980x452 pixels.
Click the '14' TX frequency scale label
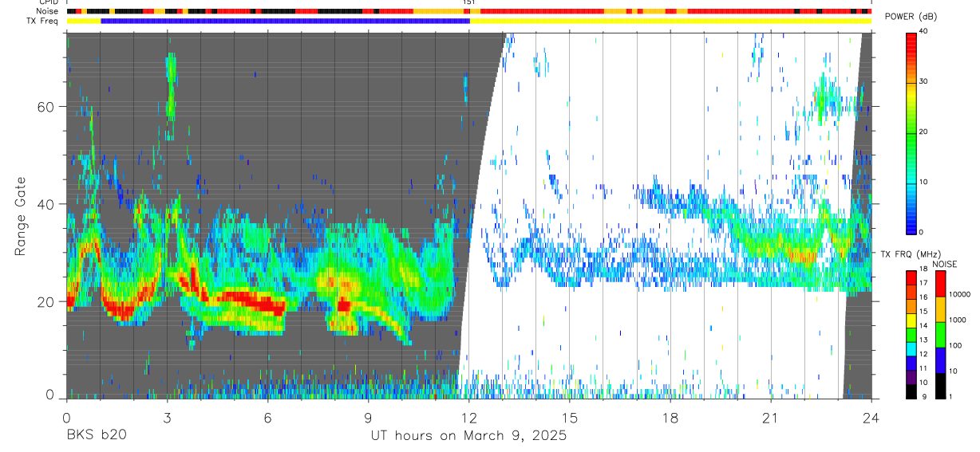click(x=924, y=326)
